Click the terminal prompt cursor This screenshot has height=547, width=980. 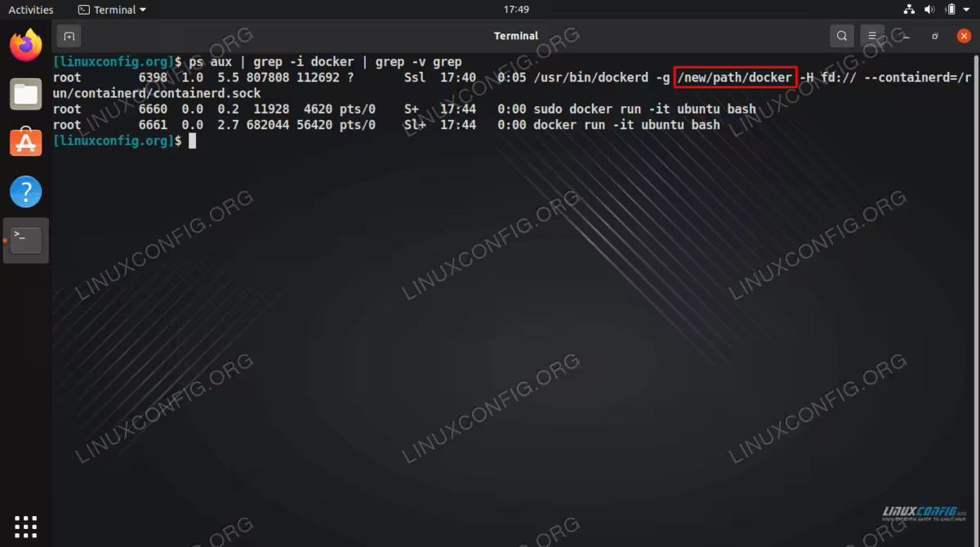tap(193, 141)
